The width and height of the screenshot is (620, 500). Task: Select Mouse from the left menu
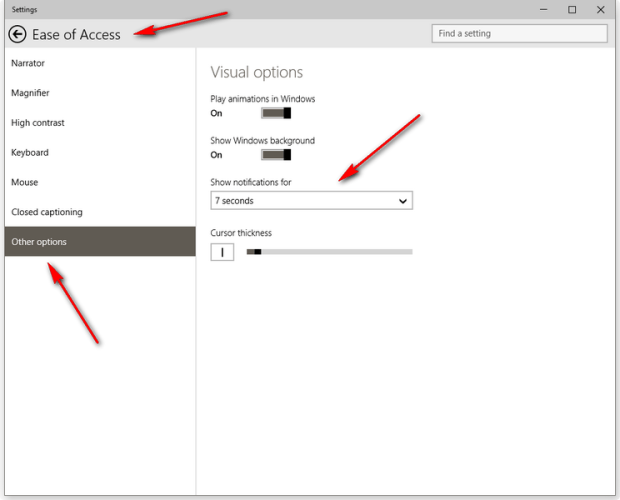click(25, 182)
